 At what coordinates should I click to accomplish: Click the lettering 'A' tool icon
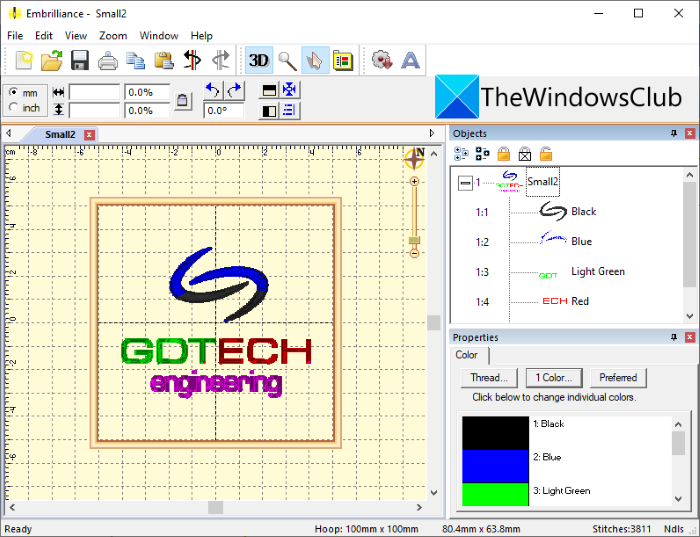pyautogui.click(x=410, y=60)
